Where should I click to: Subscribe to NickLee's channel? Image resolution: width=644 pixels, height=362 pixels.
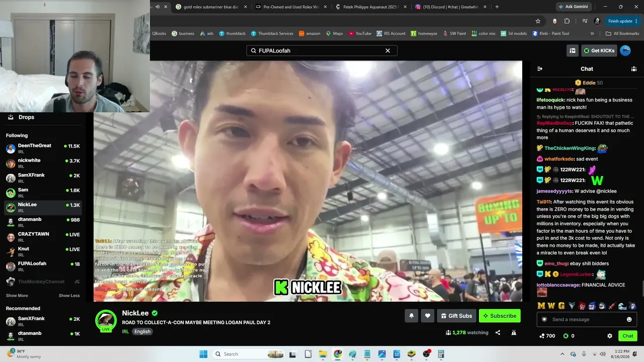500,316
